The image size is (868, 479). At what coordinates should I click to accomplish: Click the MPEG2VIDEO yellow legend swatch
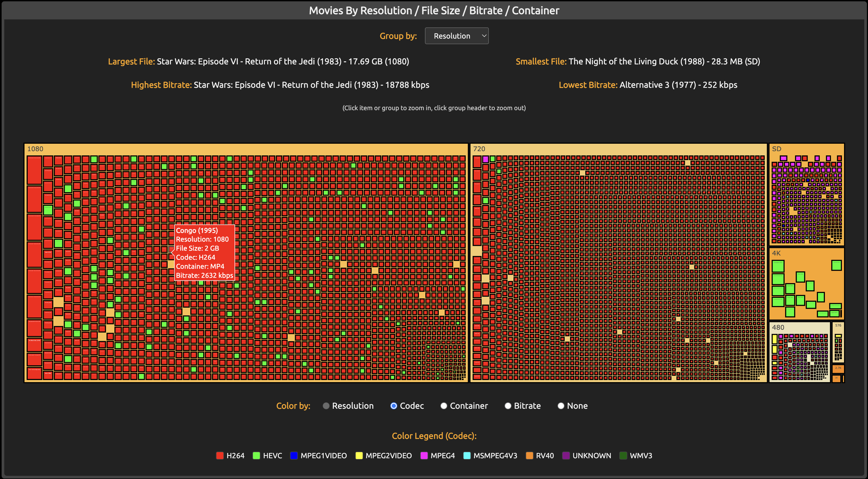coord(359,456)
